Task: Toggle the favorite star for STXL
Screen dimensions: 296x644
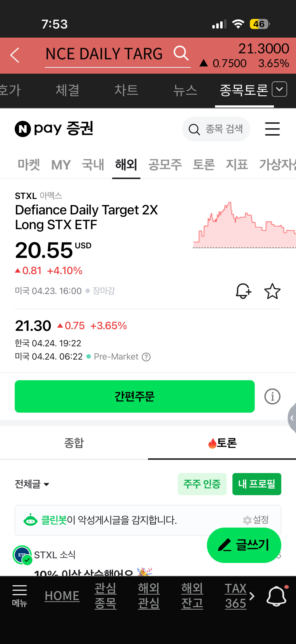Action: 272,291
